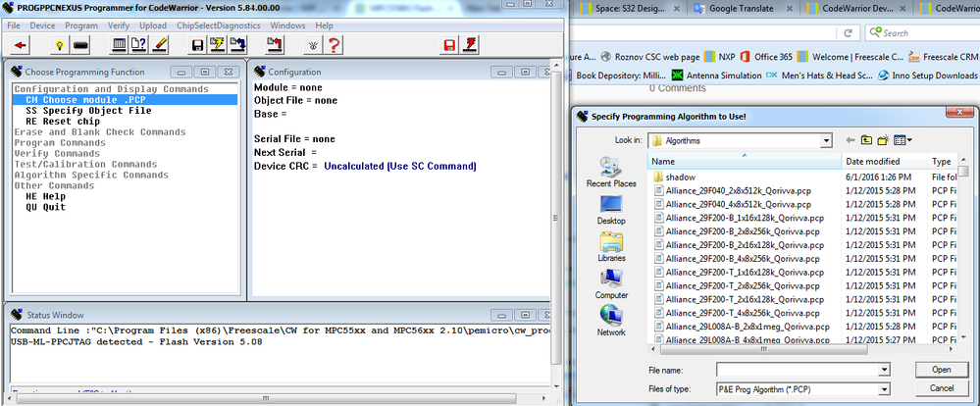
Task: Select QU Quit command
Action: tap(46, 207)
